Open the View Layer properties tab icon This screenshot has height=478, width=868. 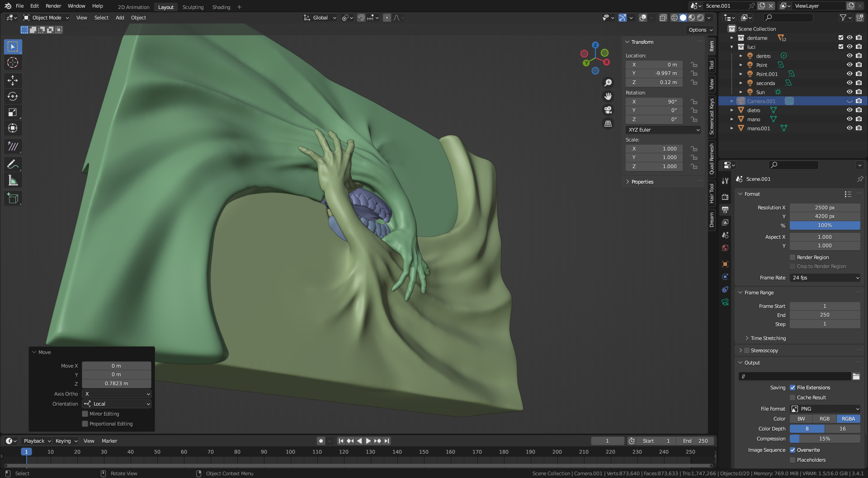tap(725, 222)
